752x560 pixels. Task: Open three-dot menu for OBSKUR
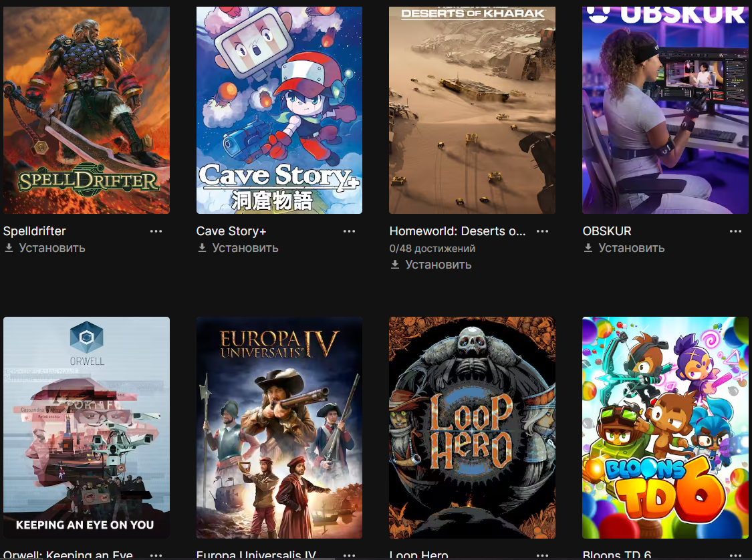pos(736,231)
